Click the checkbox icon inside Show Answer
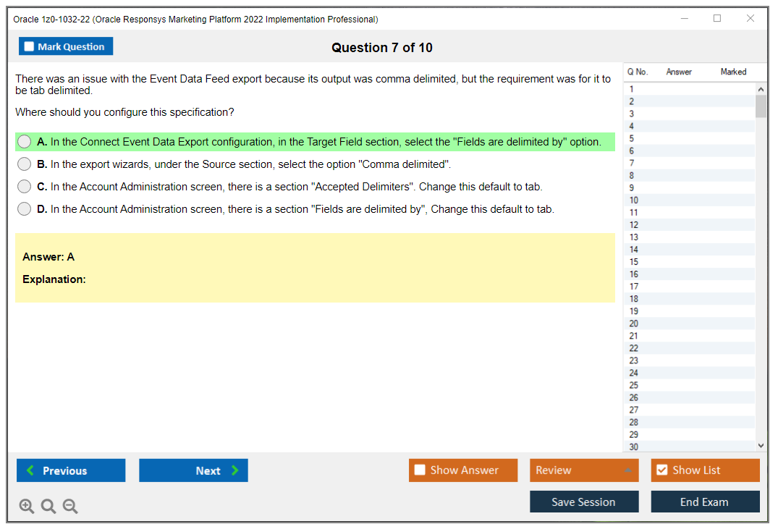The width and height of the screenshot is (778, 532). [x=418, y=470]
